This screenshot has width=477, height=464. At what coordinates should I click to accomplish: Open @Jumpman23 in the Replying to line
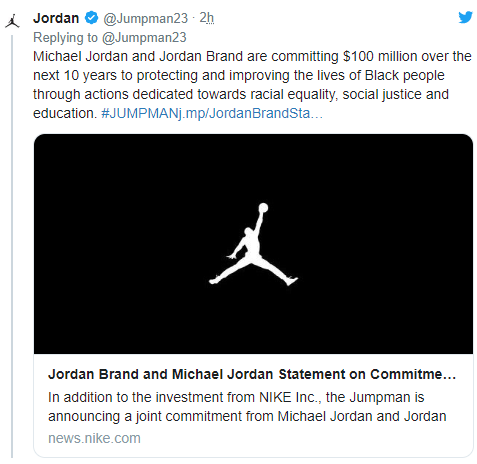point(144,37)
